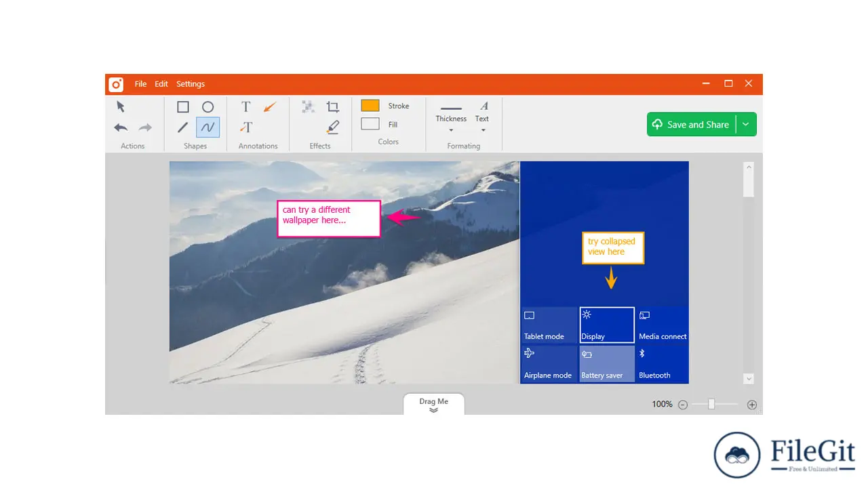
Task: Select the pointer selection tool
Action: (x=121, y=106)
